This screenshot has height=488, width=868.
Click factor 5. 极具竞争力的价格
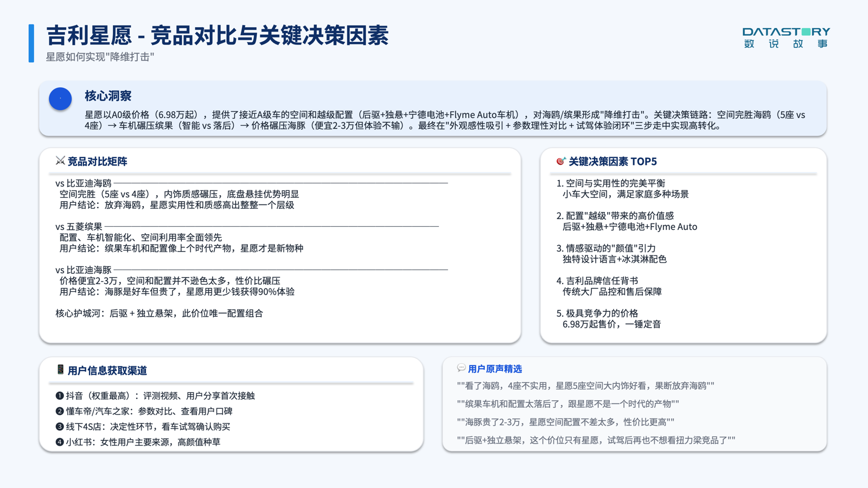click(597, 313)
